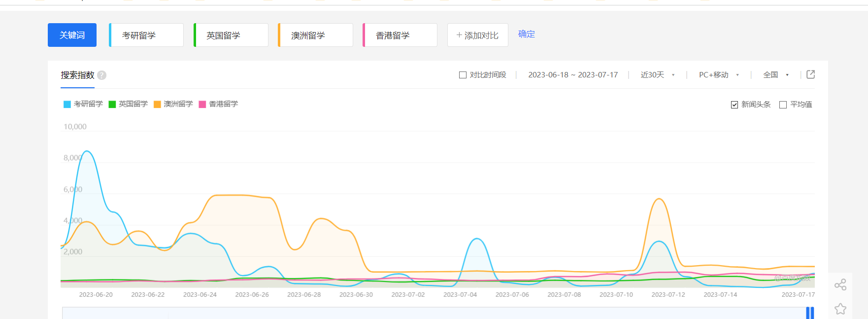
Task: Click the 添加对比 add comparison button
Action: pyautogui.click(x=477, y=35)
